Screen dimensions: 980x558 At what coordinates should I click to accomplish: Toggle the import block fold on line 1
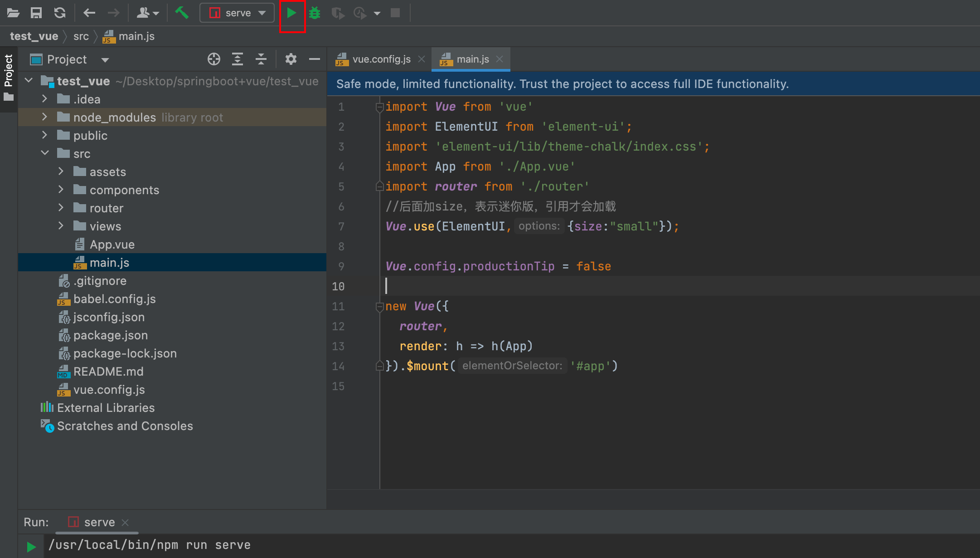pyautogui.click(x=379, y=107)
